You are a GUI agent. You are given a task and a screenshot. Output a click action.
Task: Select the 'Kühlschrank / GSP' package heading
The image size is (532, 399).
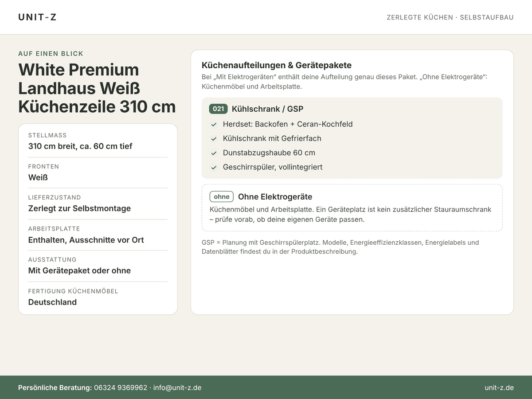click(x=267, y=109)
